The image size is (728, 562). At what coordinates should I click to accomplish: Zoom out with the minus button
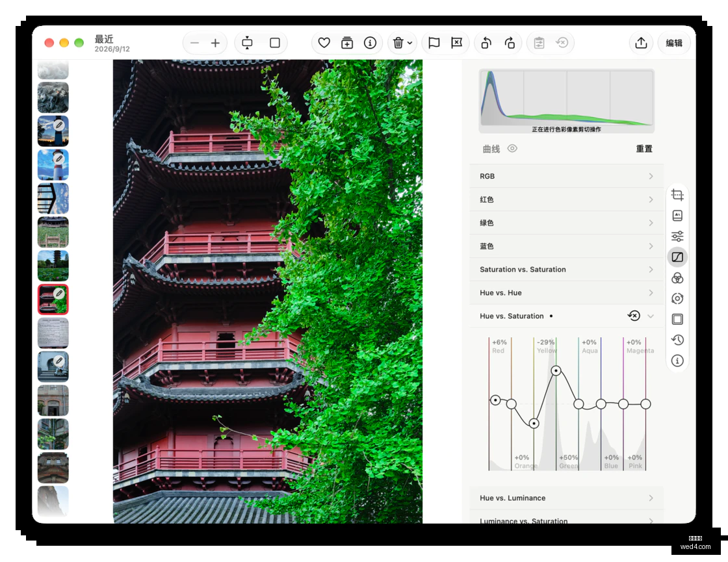[x=194, y=43]
